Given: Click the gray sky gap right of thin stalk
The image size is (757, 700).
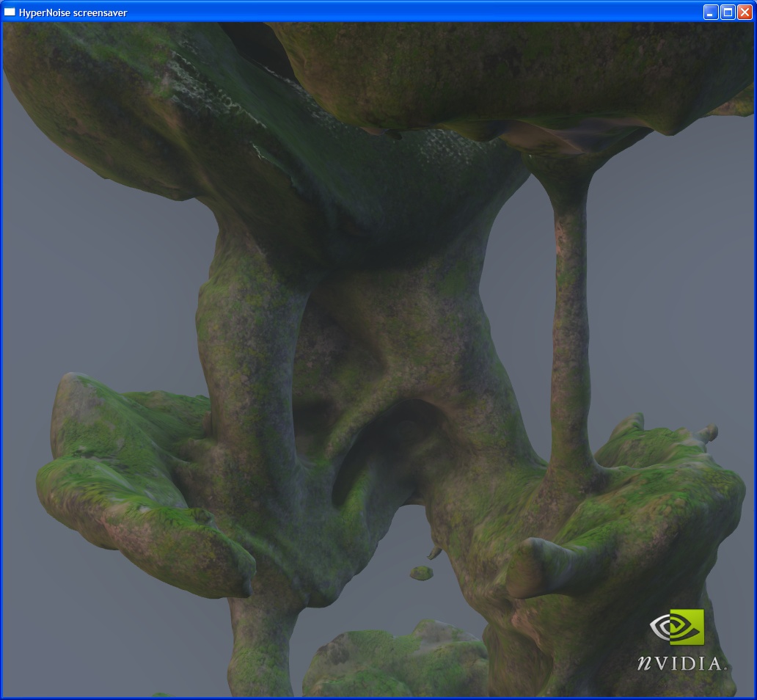Looking at the screenshot, I should coord(660,294).
